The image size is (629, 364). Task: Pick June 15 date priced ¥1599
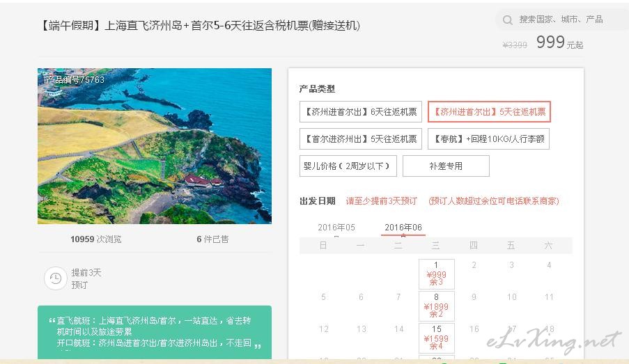click(x=437, y=338)
